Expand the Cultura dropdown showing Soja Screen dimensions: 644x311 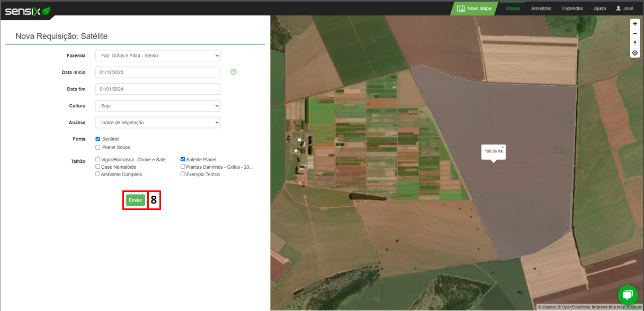[158, 106]
